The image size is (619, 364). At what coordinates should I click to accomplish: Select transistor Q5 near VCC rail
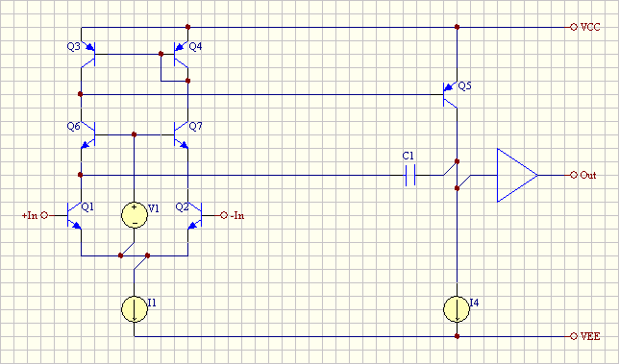450,94
